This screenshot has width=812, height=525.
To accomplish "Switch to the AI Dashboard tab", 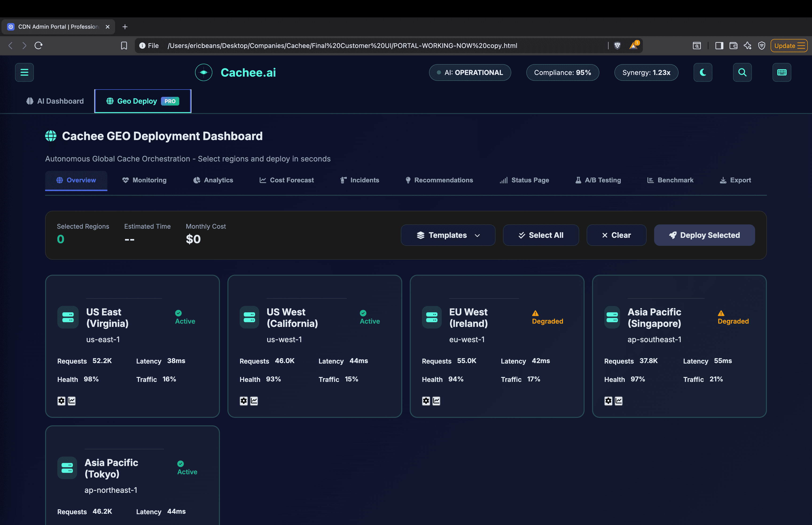I will pos(55,101).
